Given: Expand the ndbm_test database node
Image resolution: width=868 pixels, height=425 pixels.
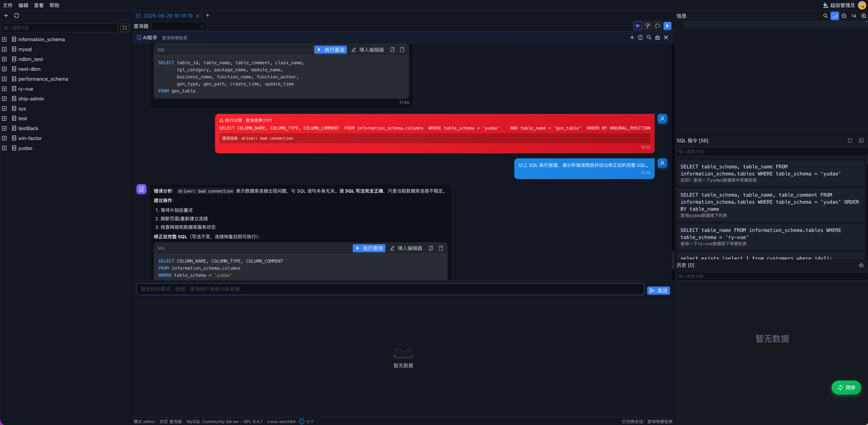Looking at the screenshot, I should click(4, 59).
